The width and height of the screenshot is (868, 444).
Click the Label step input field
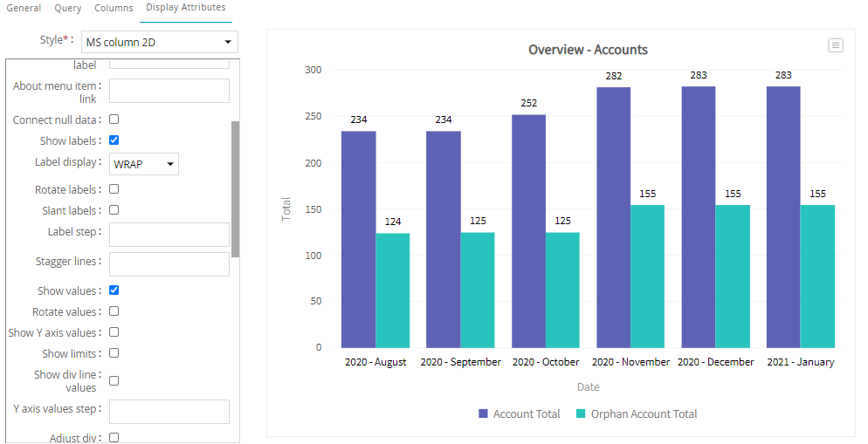point(169,234)
